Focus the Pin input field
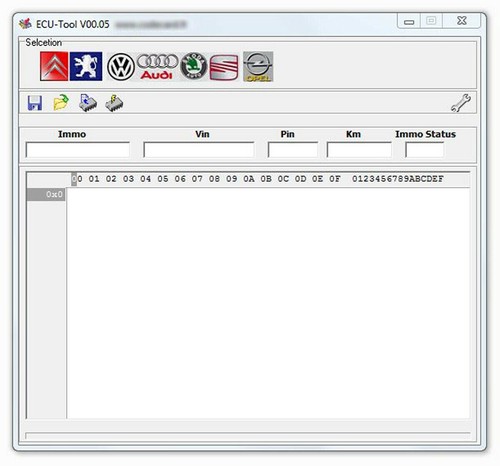 [x=293, y=149]
